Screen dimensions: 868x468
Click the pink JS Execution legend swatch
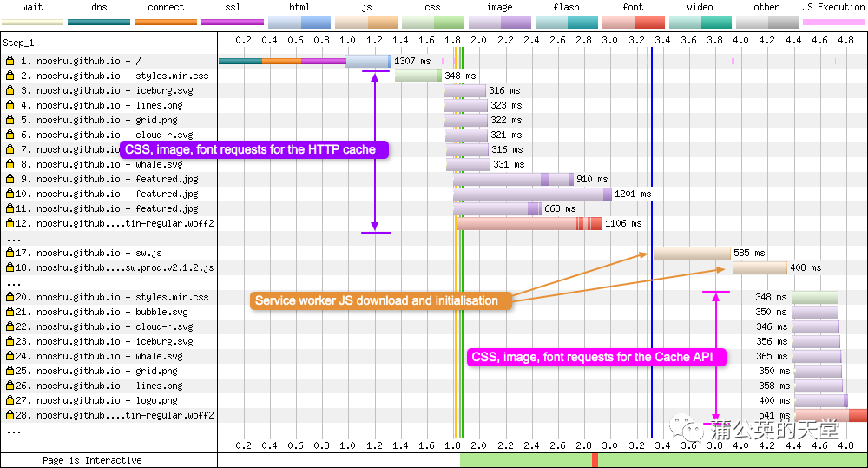pyautogui.click(x=833, y=23)
